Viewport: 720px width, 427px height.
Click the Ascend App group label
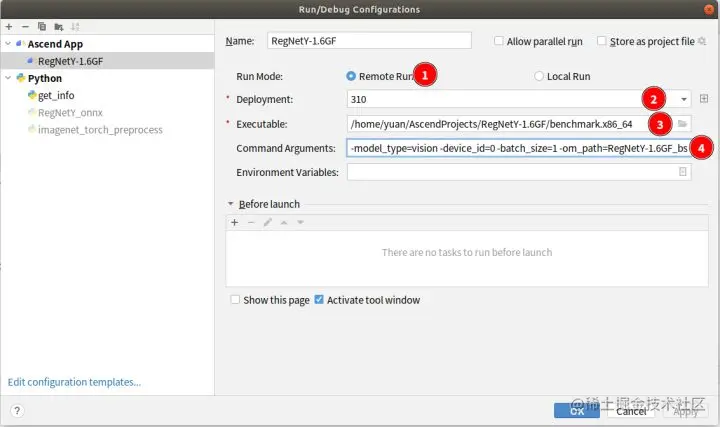55,44
